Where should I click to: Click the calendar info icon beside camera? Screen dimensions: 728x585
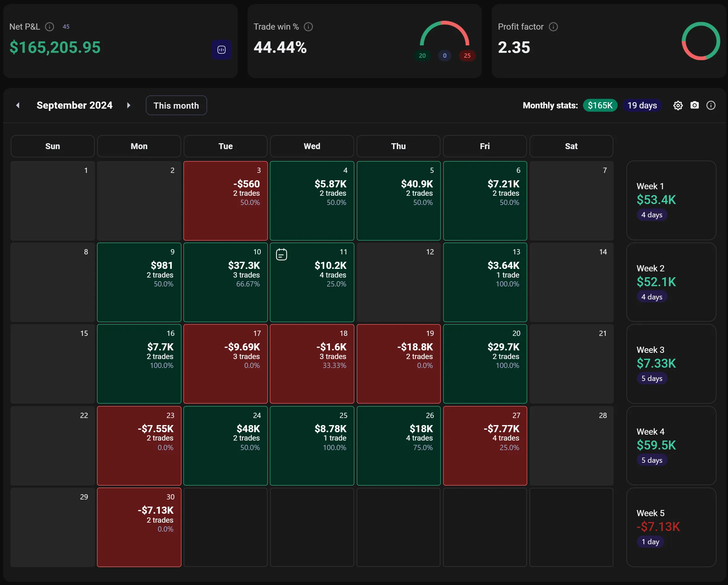(710, 106)
